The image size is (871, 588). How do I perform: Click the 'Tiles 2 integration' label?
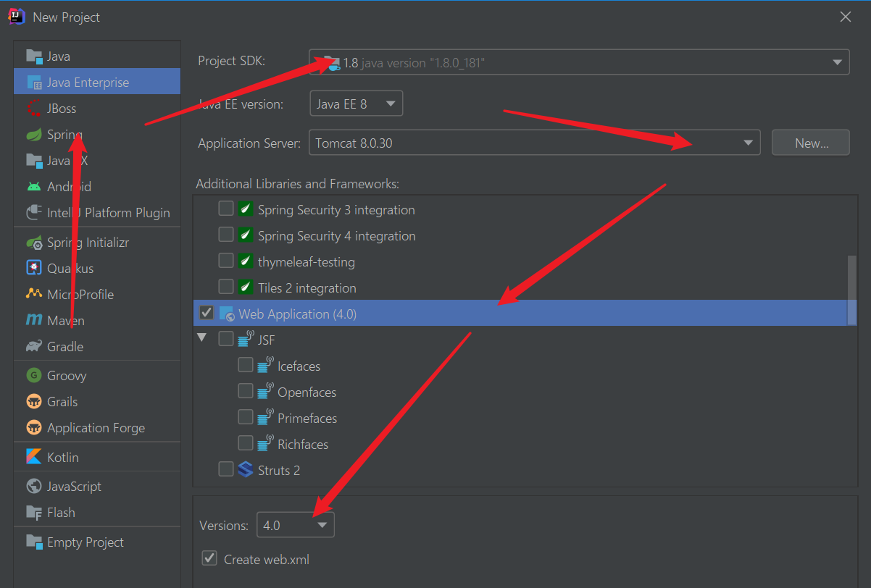coord(307,287)
